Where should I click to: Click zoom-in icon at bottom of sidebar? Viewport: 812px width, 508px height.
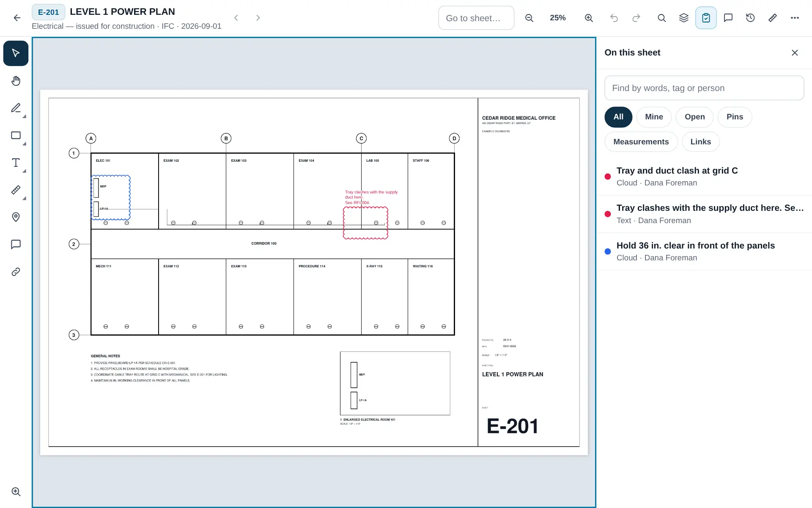pos(16,491)
